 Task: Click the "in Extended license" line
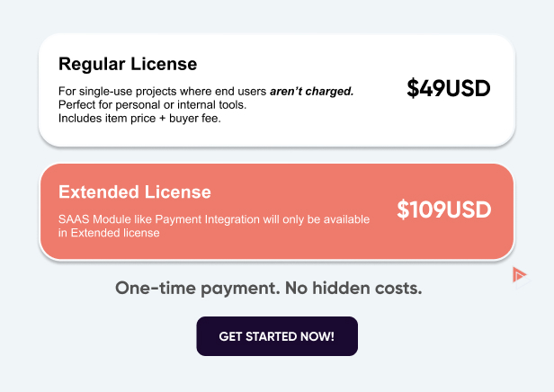(x=109, y=233)
